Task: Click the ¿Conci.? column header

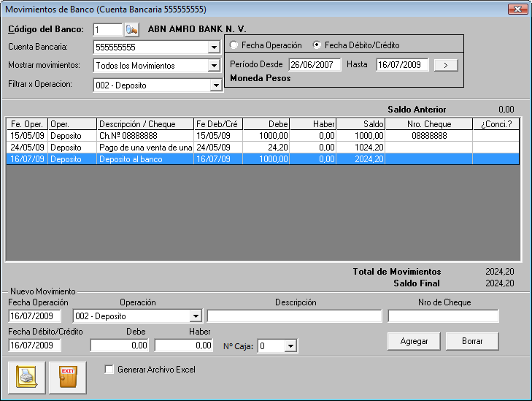Action: (496, 124)
